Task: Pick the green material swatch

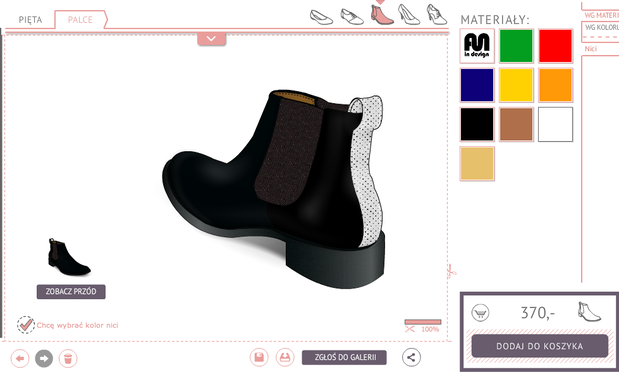Action: [x=516, y=46]
